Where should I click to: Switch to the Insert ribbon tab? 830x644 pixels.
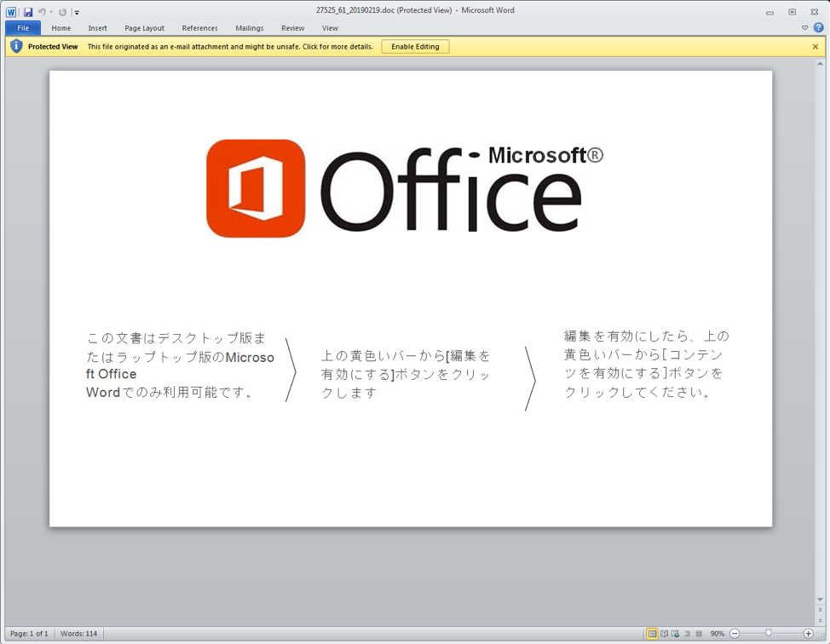coord(97,28)
